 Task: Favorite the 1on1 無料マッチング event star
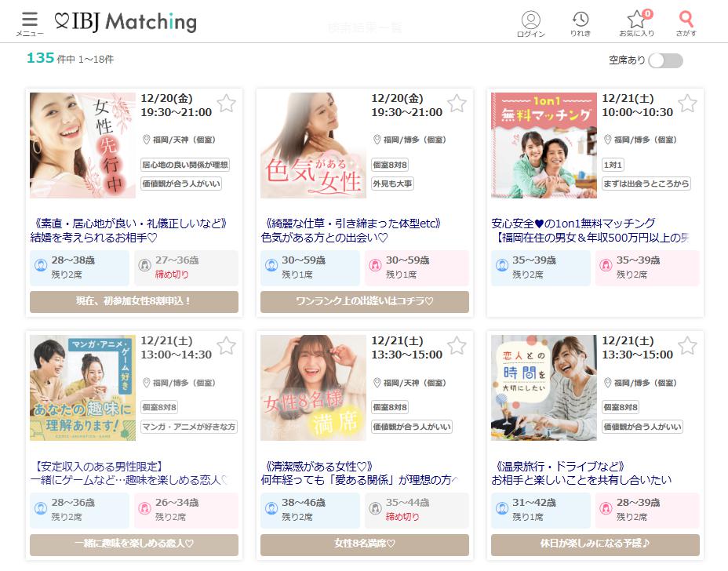click(x=688, y=104)
